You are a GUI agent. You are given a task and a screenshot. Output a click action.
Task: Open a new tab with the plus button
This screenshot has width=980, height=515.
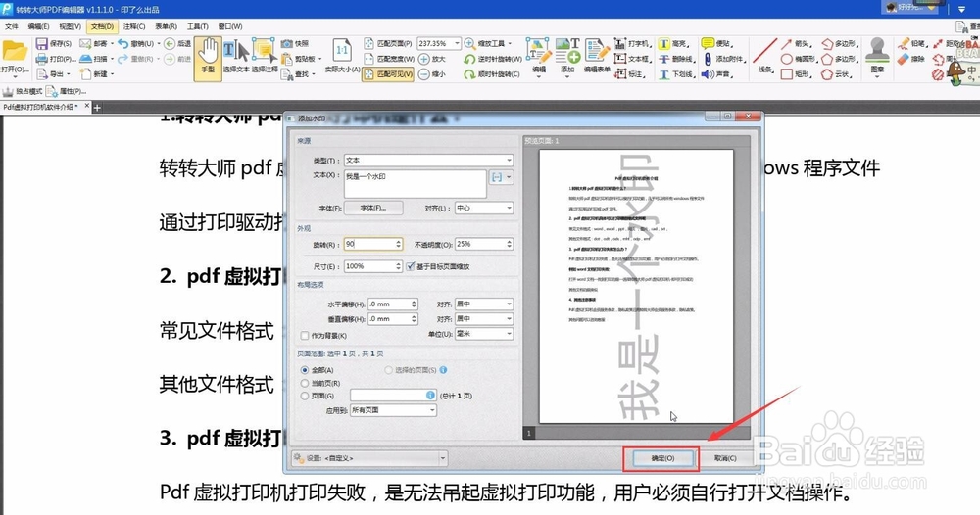[x=97, y=108]
